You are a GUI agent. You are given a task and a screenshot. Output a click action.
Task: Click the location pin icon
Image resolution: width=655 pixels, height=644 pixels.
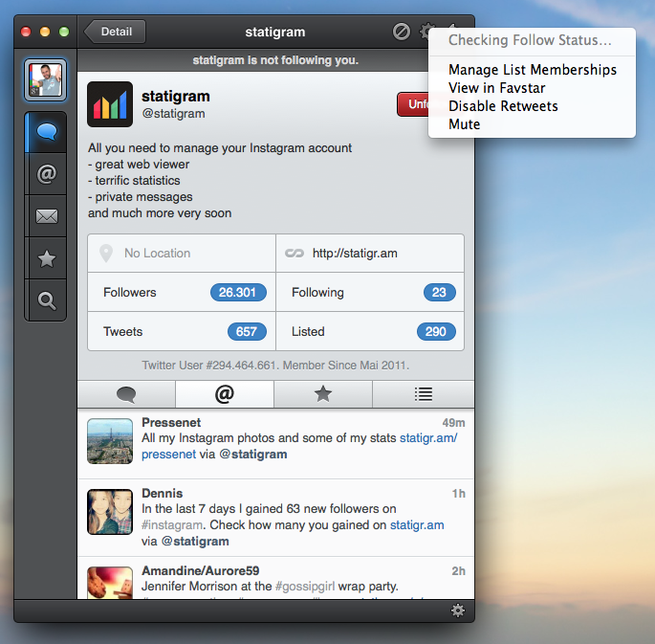(x=106, y=254)
